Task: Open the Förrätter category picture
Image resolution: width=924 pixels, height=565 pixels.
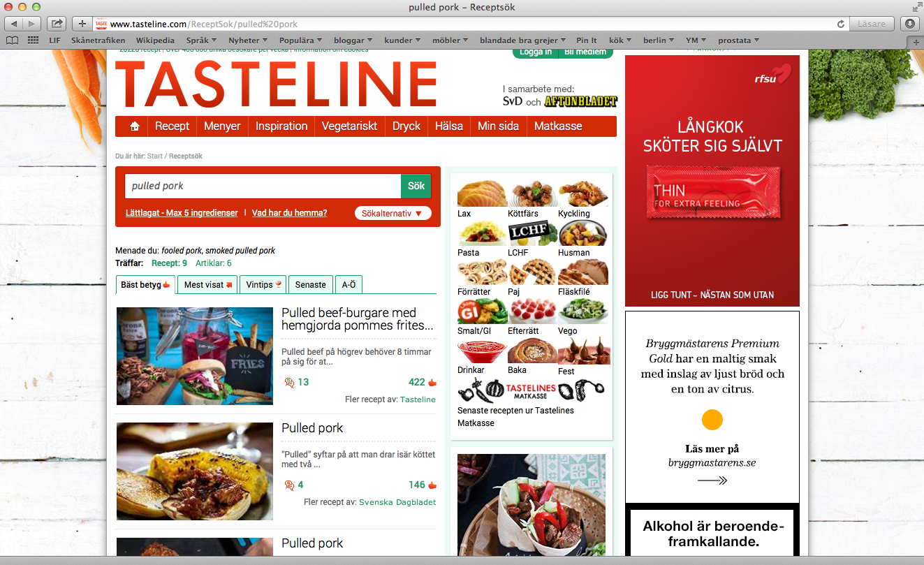Action: coord(483,272)
